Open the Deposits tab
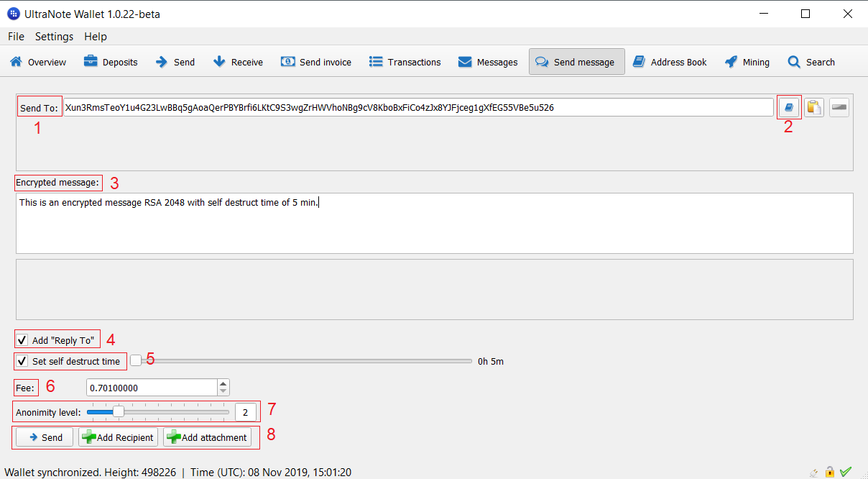868x479 pixels. (x=111, y=62)
